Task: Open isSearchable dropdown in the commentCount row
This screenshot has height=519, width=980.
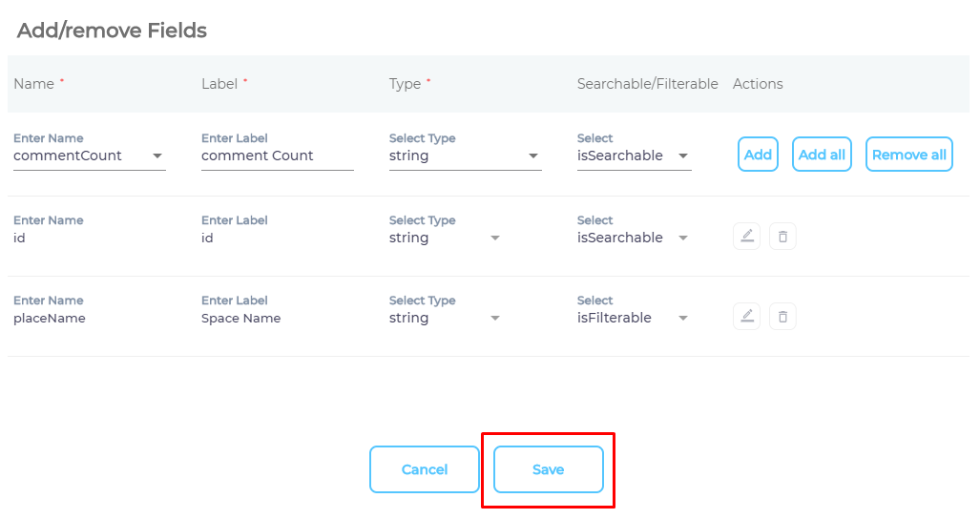Action: click(683, 156)
